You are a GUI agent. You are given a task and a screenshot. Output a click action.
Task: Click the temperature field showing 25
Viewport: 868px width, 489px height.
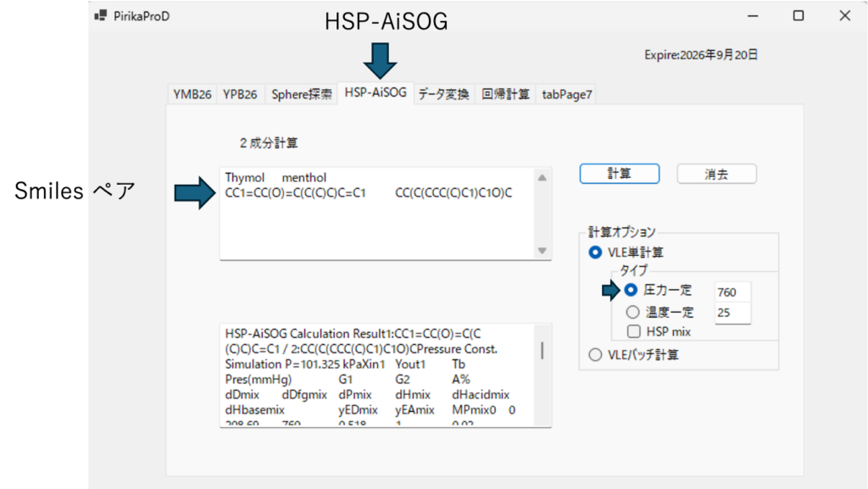732,313
